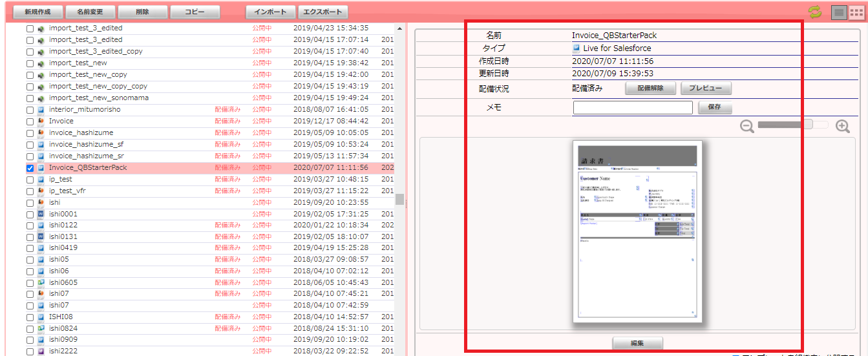Check the box for ISHI08
This screenshot has width=868, height=356.
pos(30,317)
